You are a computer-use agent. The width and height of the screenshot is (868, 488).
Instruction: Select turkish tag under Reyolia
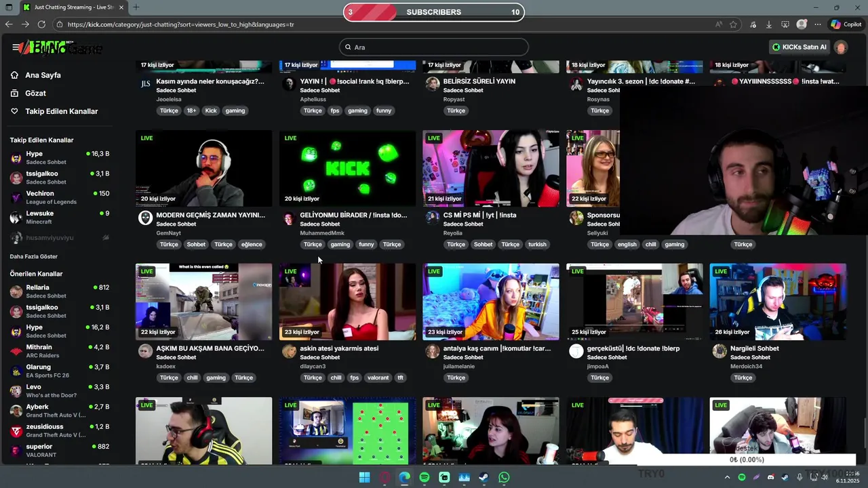[x=537, y=245]
